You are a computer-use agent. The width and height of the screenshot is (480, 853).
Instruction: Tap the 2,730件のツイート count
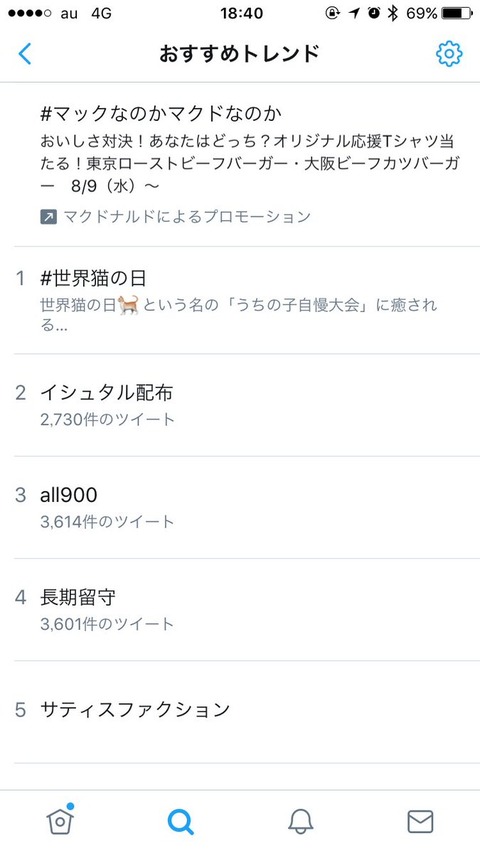click(107, 419)
